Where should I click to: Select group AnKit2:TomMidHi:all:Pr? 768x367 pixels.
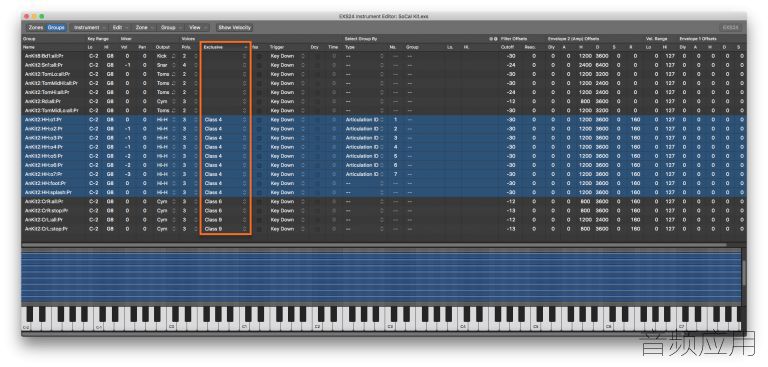tap(51, 83)
